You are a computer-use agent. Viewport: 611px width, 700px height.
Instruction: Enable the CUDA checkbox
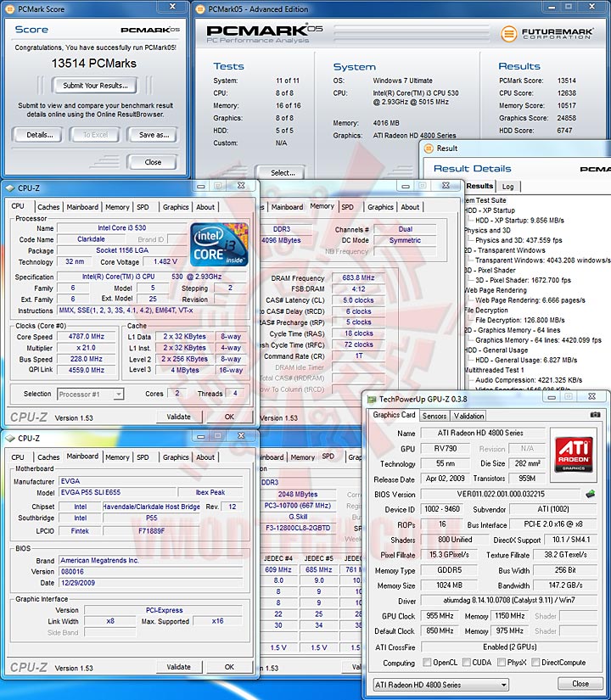click(466, 662)
